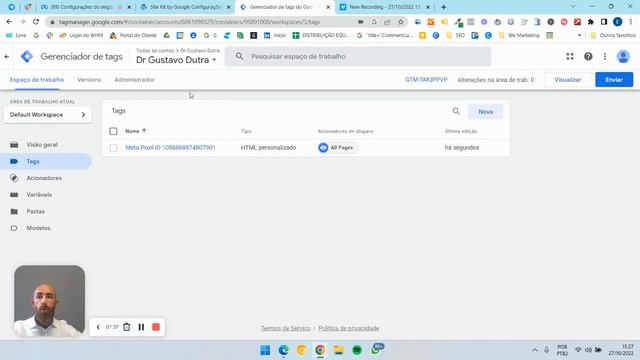Stop the recording with red button

tap(156, 327)
